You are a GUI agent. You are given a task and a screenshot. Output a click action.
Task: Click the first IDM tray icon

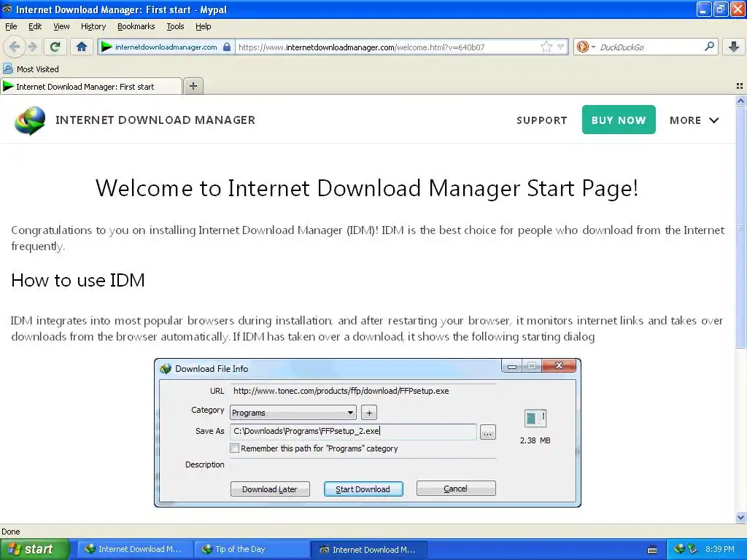(x=679, y=549)
